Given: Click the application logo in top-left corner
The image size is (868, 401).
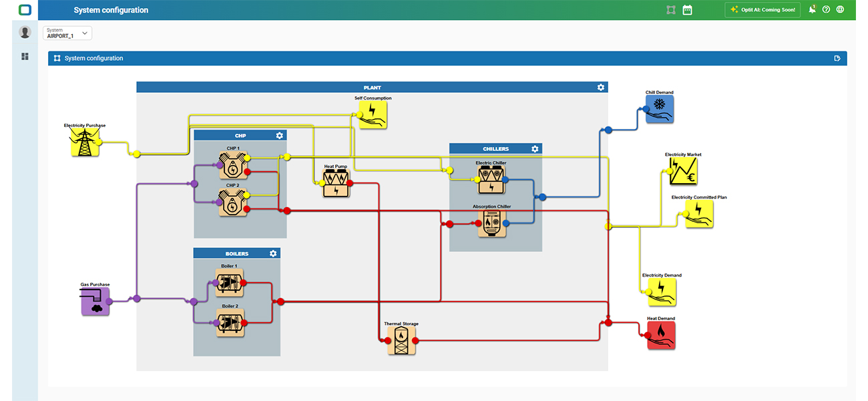Looking at the screenshot, I should point(25,10).
